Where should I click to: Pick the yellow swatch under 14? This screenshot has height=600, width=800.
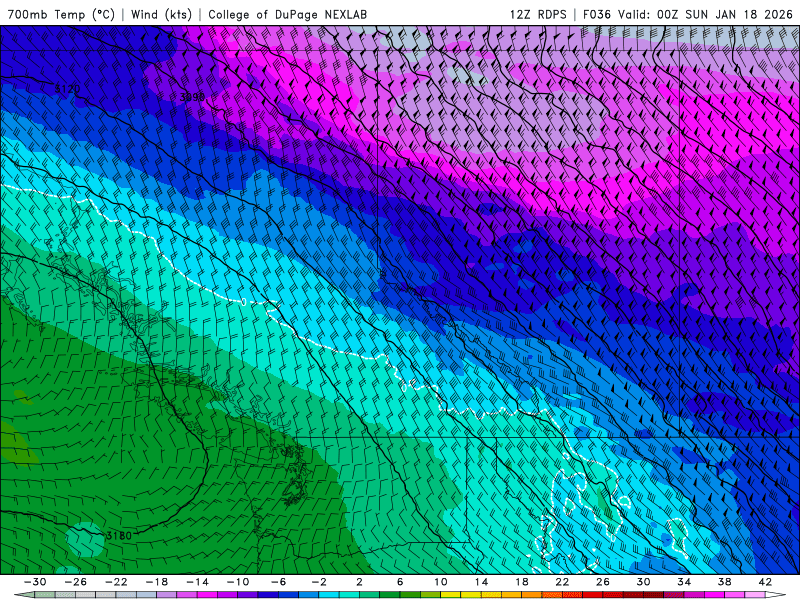click(x=471, y=595)
